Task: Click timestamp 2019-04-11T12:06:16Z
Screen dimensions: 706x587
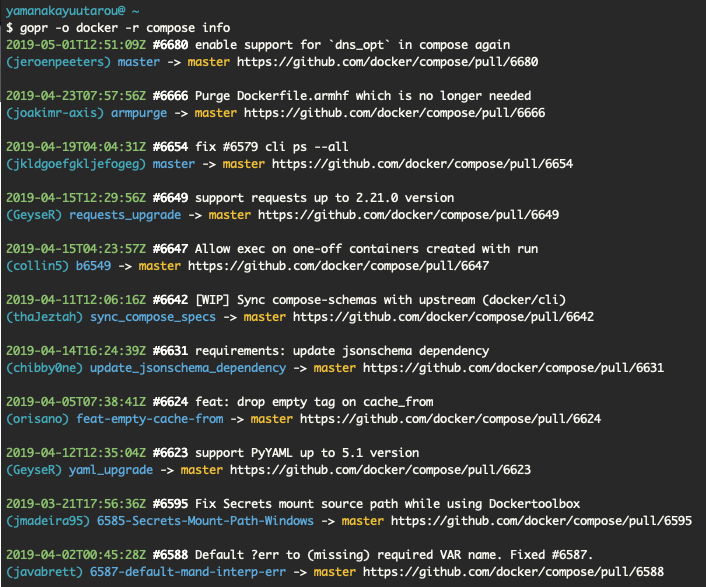Action: click(76, 300)
